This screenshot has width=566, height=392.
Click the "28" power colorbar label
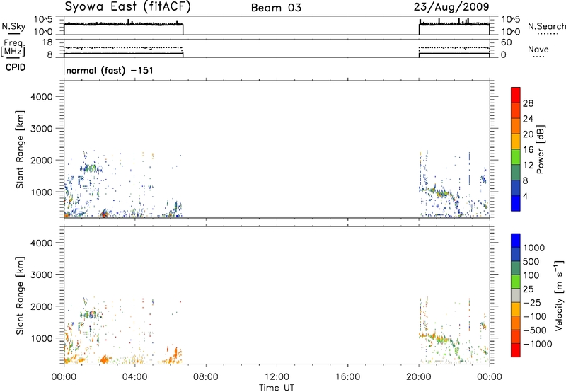[x=528, y=104]
